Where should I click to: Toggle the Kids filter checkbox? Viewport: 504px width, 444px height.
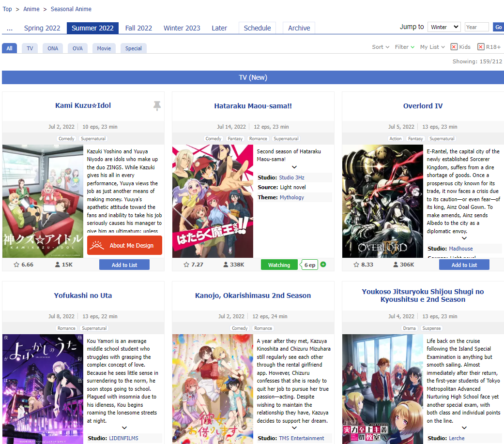454,47
